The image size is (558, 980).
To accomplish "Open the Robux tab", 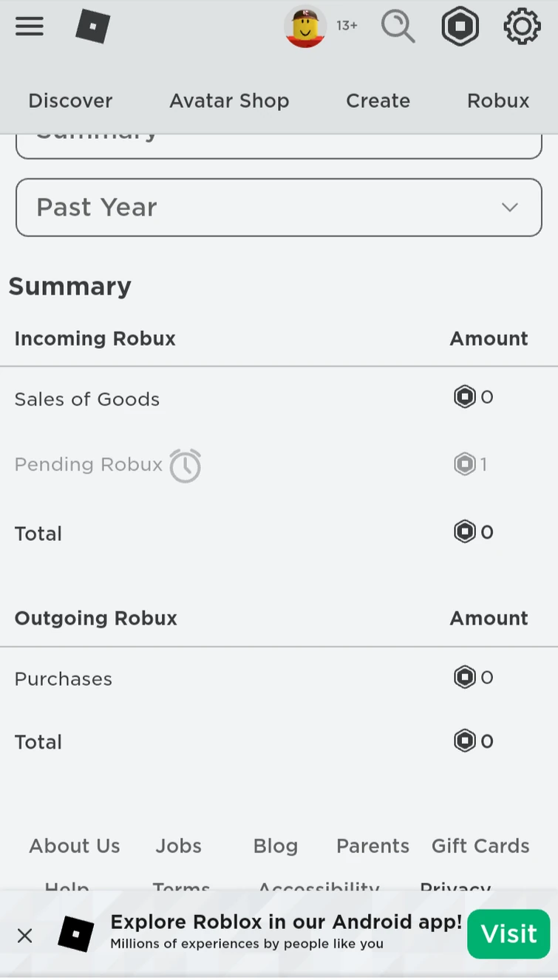I will 498,101.
